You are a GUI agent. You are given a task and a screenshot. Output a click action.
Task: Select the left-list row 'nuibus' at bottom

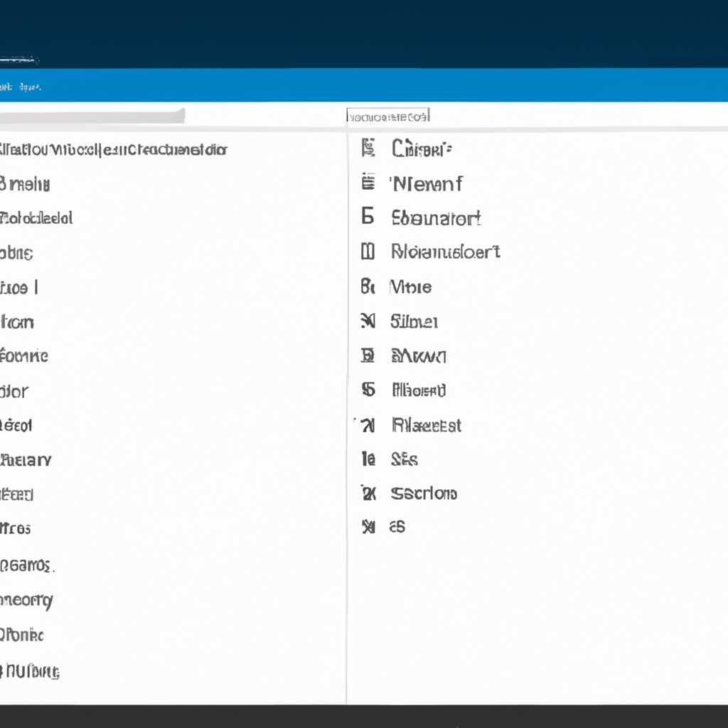click(30, 671)
